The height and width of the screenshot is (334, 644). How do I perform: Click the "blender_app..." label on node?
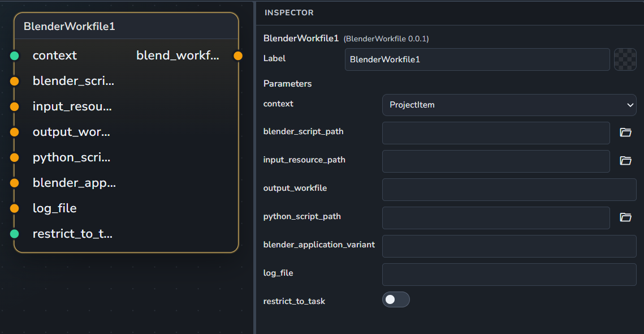[74, 183]
